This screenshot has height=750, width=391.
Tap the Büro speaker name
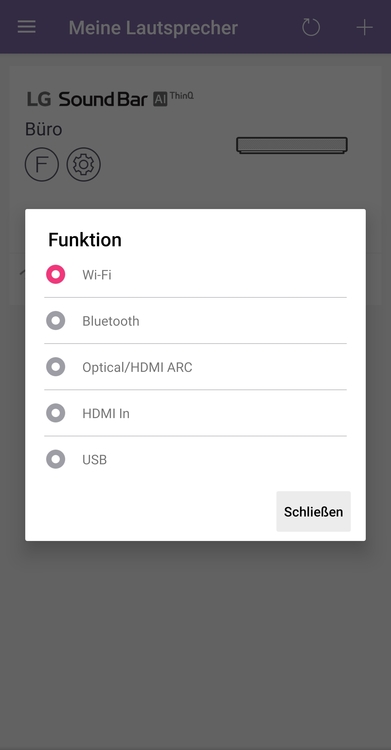point(44,129)
